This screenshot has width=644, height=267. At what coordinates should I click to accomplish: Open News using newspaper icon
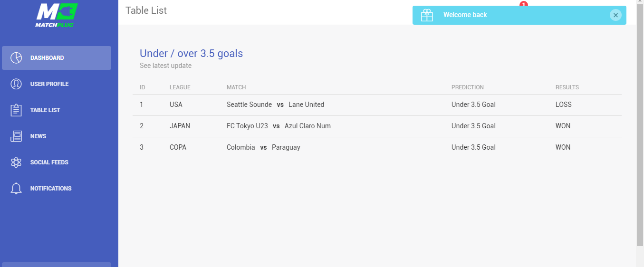(x=16, y=136)
